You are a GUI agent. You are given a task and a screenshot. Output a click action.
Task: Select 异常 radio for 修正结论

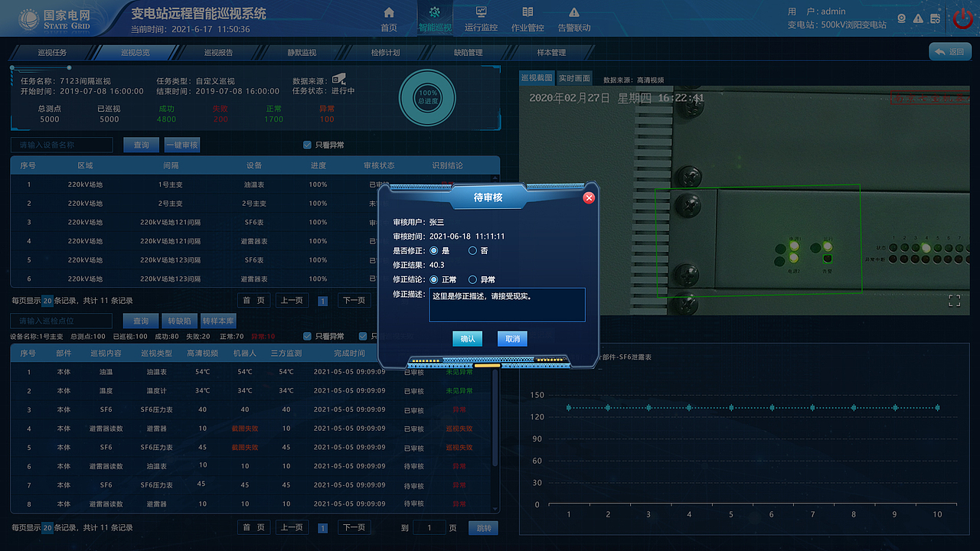click(x=472, y=279)
